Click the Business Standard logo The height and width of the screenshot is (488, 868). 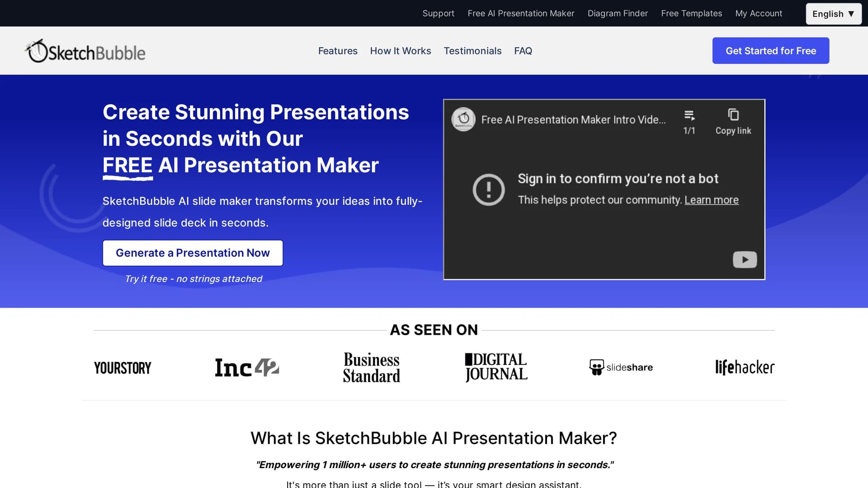(x=372, y=367)
